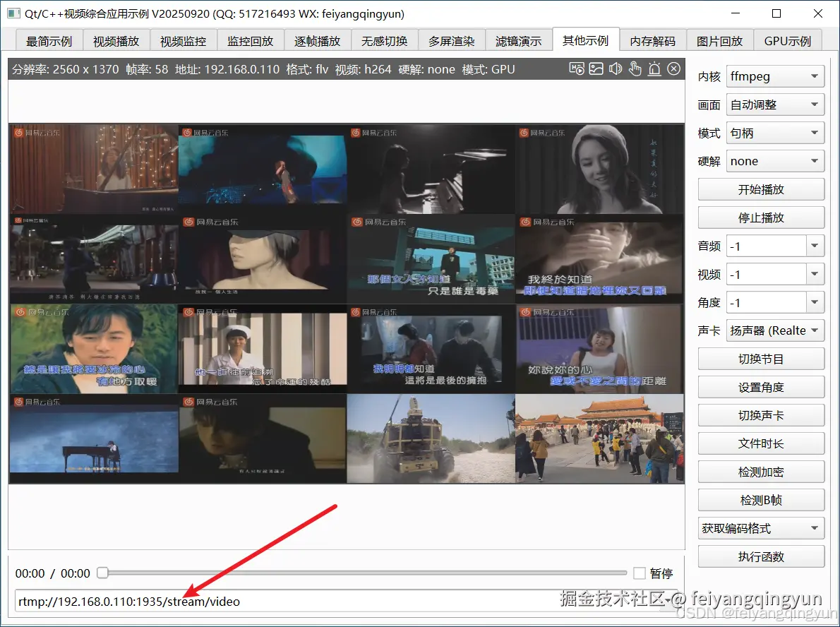Click the 00:00 / 00:00 time label

pyautogui.click(x=52, y=573)
